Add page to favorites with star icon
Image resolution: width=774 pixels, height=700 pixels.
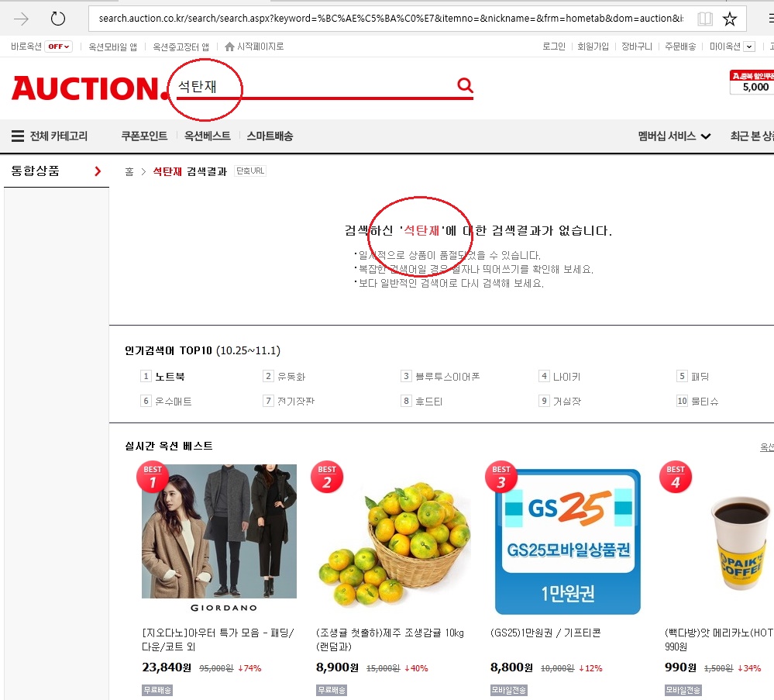click(x=729, y=19)
